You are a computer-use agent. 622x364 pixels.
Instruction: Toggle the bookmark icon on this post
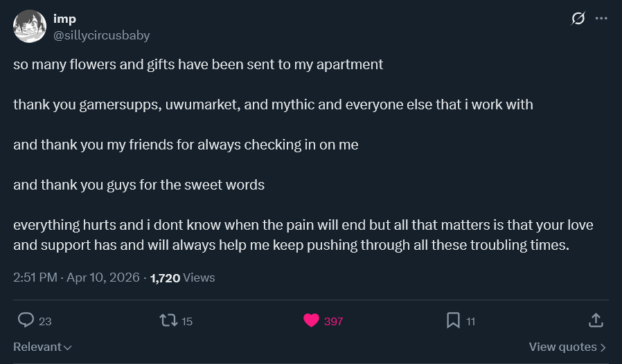pyautogui.click(x=453, y=320)
